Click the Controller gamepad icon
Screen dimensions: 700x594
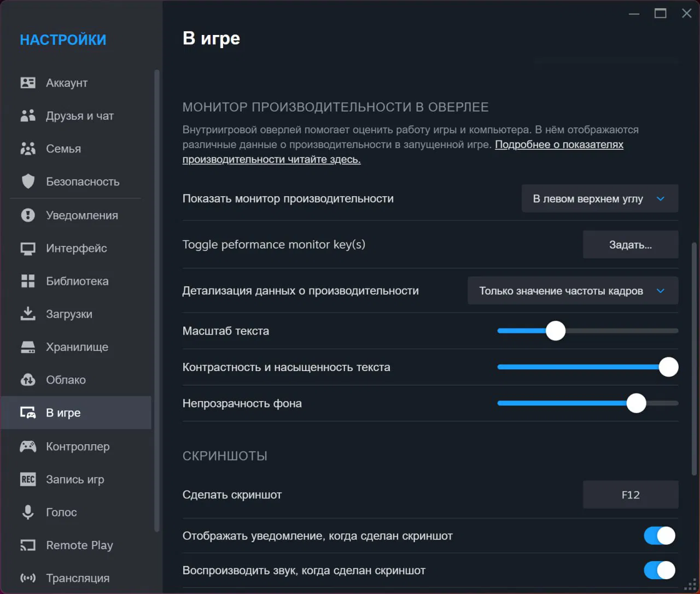point(28,446)
